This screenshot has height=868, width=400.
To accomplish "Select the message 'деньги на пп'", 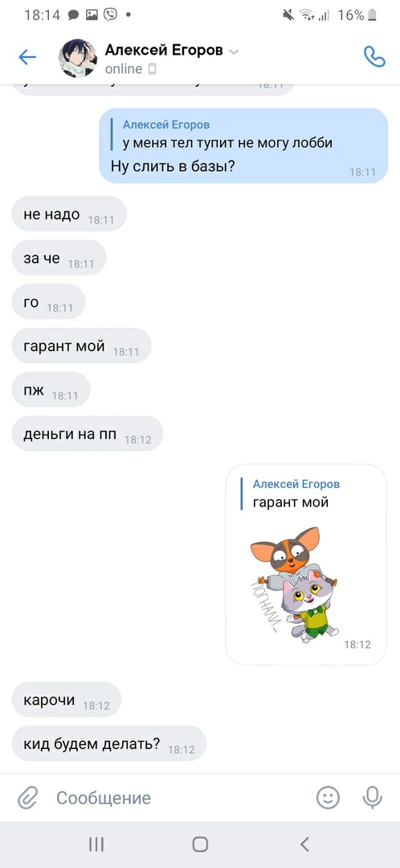I will 88,433.
